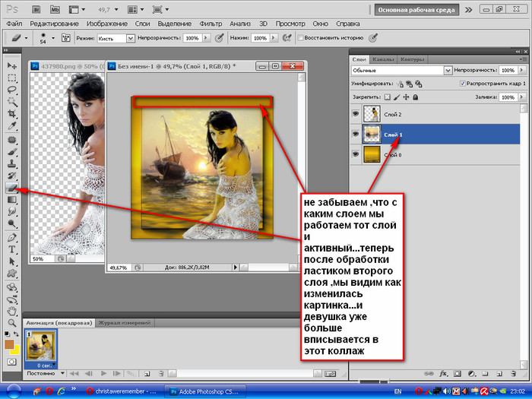Select the Brush tool in toolbox
This screenshot has height=399, width=532.
coord(12,152)
